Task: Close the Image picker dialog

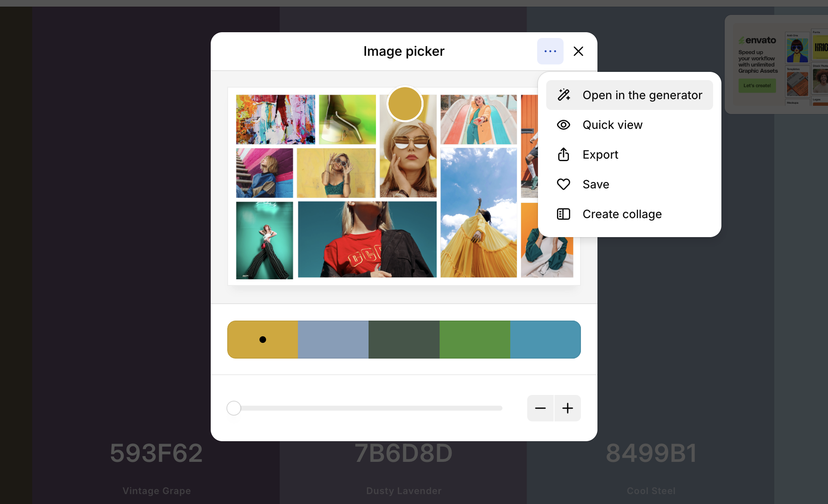Action: tap(578, 51)
